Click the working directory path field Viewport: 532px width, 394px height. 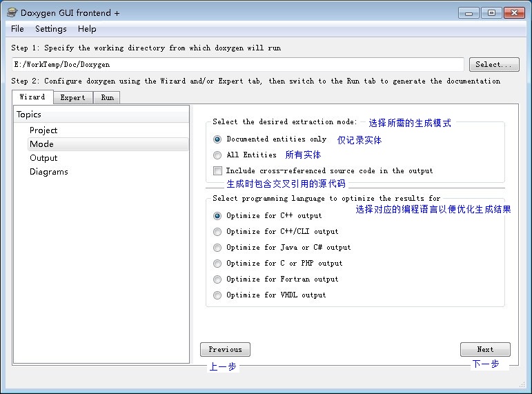(238, 64)
